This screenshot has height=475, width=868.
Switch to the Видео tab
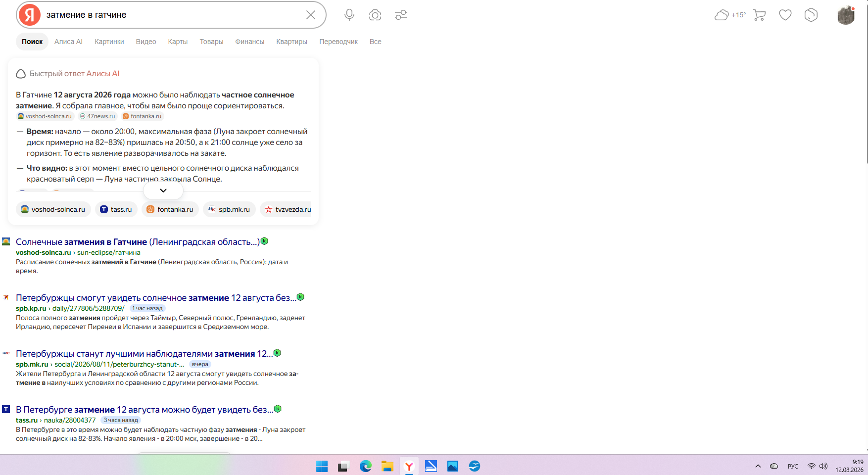146,42
